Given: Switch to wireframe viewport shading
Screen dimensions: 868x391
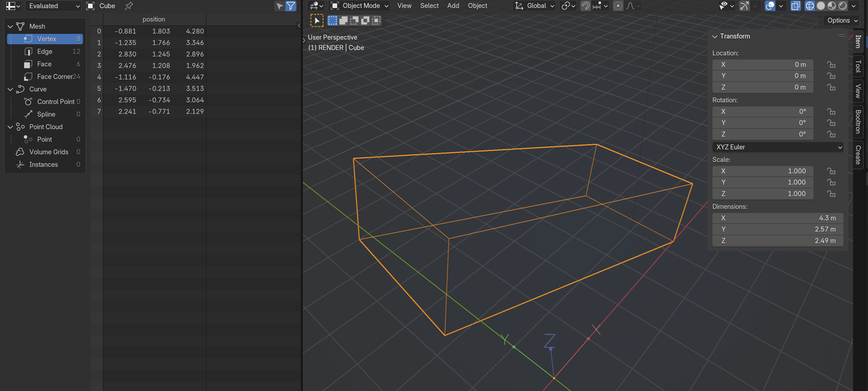Looking at the screenshot, I should (810, 5).
